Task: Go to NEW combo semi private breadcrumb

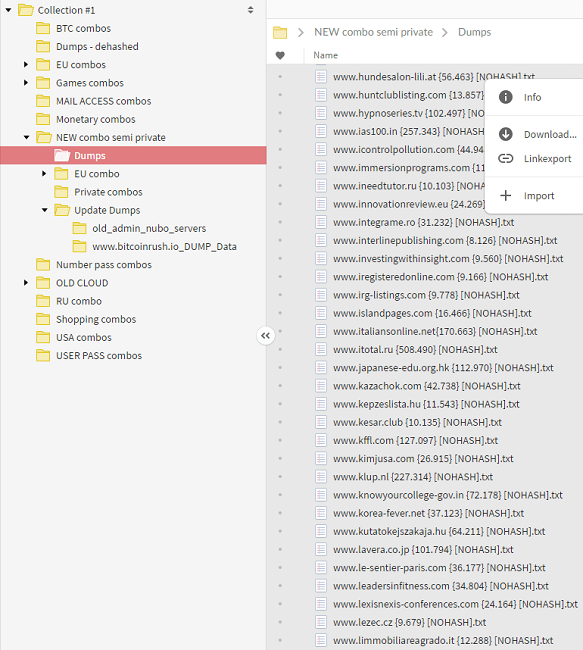Action: click(x=373, y=32)
